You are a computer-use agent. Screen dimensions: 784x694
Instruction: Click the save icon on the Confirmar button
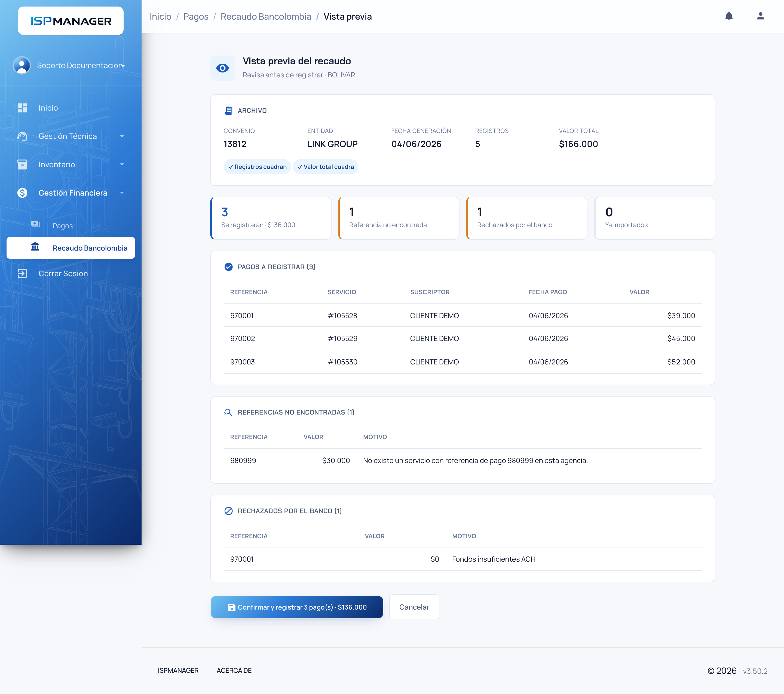click(x=232, y=607)
